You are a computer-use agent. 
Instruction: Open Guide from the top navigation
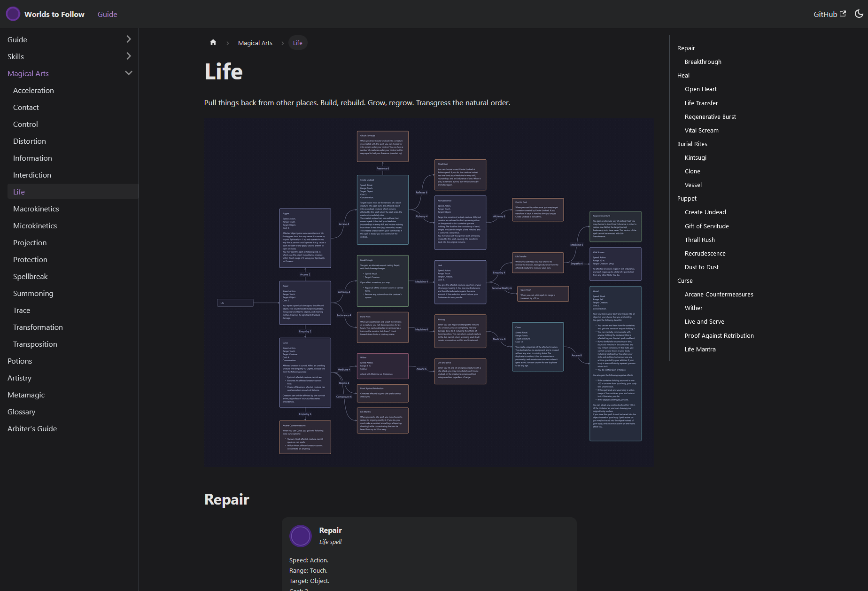[107, 14]
